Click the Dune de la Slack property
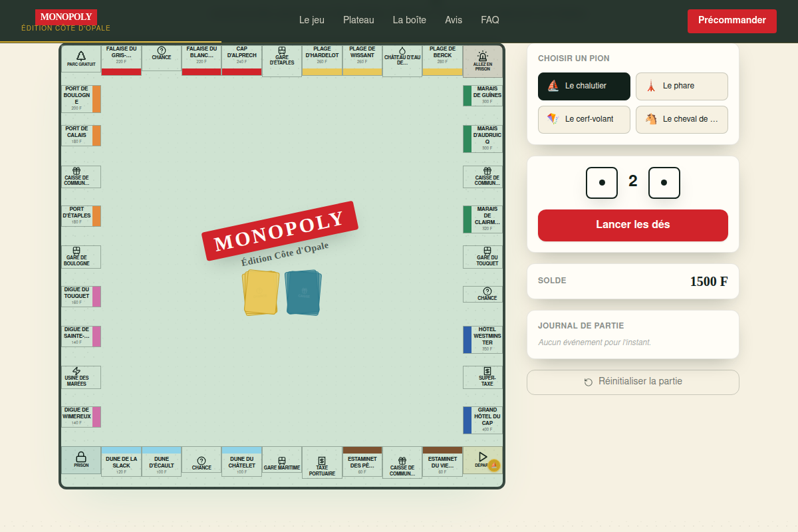The width and height of the screenshot is (798, 532). tap(121, 461)
